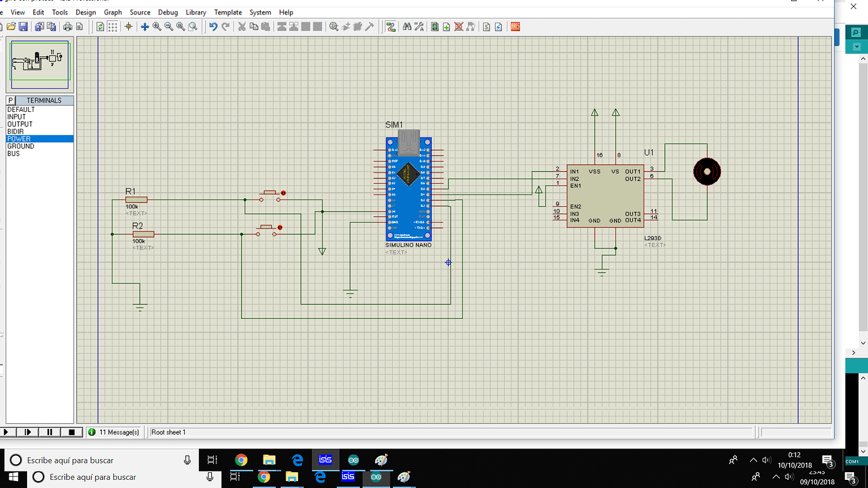The image size is (868, 488).
Task: Open the Template menu
Action: [228, 12]
